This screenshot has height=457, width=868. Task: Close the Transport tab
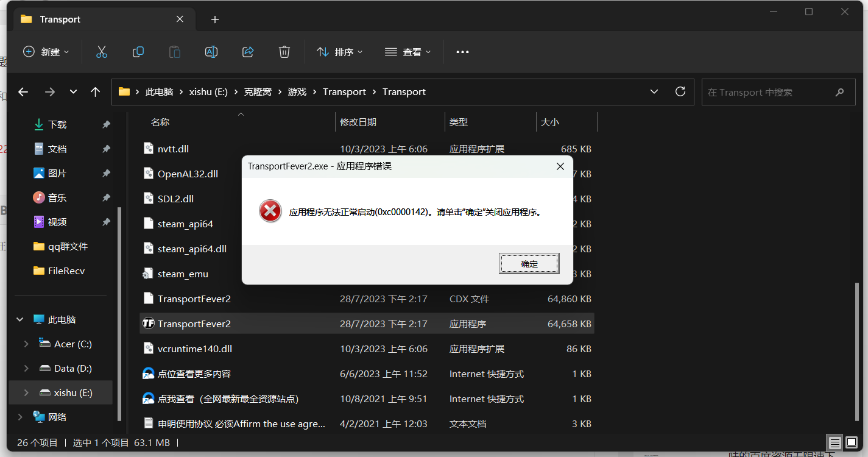click(x=180, y=19)
